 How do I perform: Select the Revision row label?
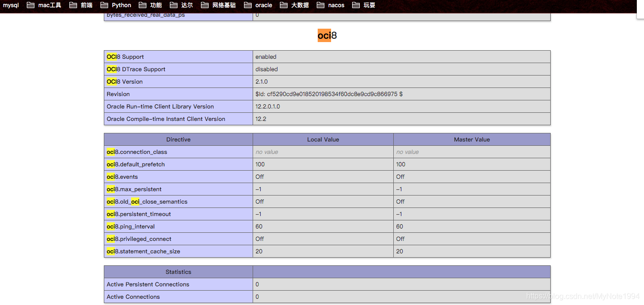[118, 94]
